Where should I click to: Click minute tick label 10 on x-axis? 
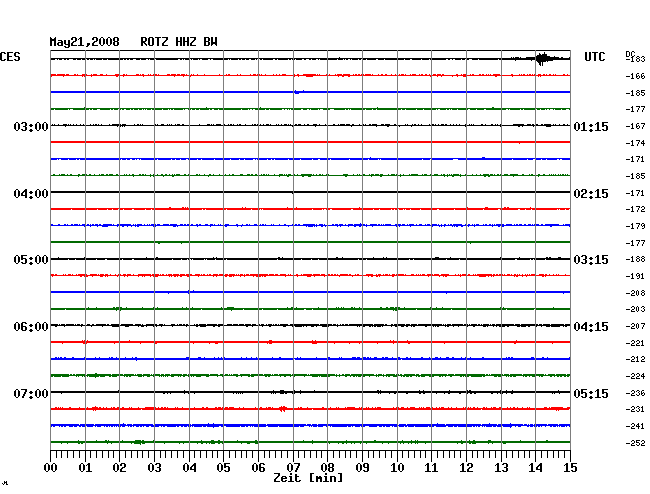397,468
